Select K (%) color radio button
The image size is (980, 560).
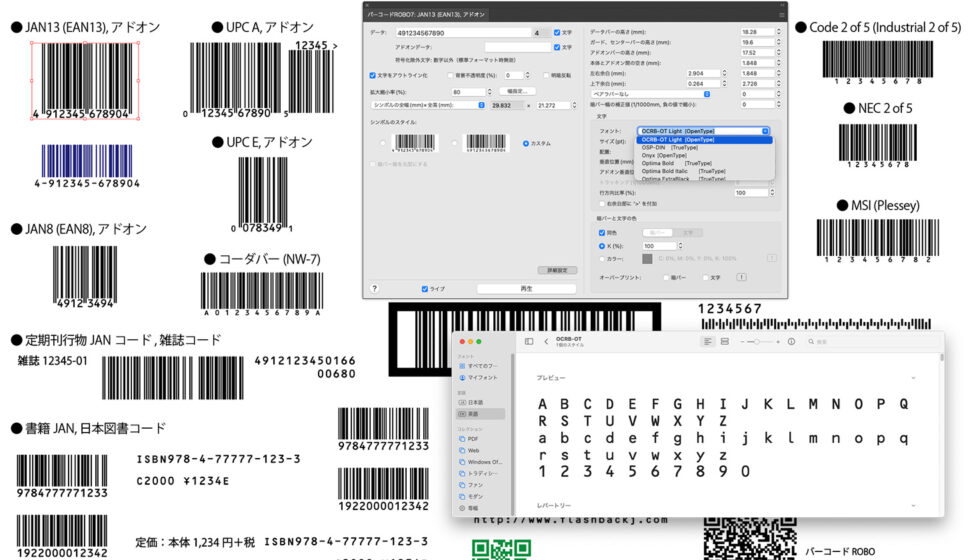point(602,246)
